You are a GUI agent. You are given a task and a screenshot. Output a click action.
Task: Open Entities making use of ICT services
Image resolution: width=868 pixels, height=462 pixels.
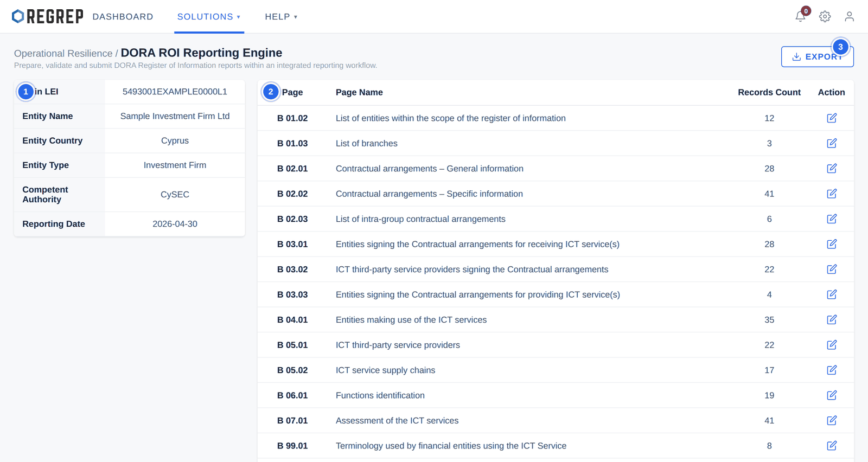pos(411,320)
